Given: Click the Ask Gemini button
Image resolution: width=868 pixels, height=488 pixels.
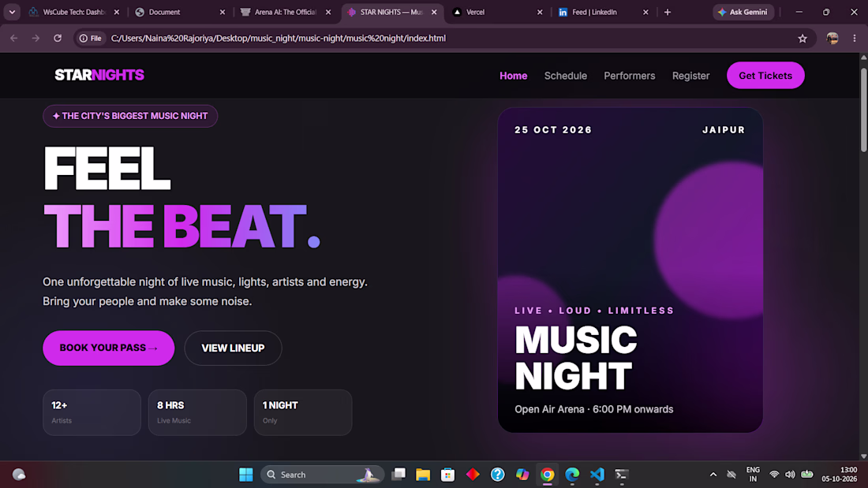Looking at the screenshot, I should click(x=743, y=12).
